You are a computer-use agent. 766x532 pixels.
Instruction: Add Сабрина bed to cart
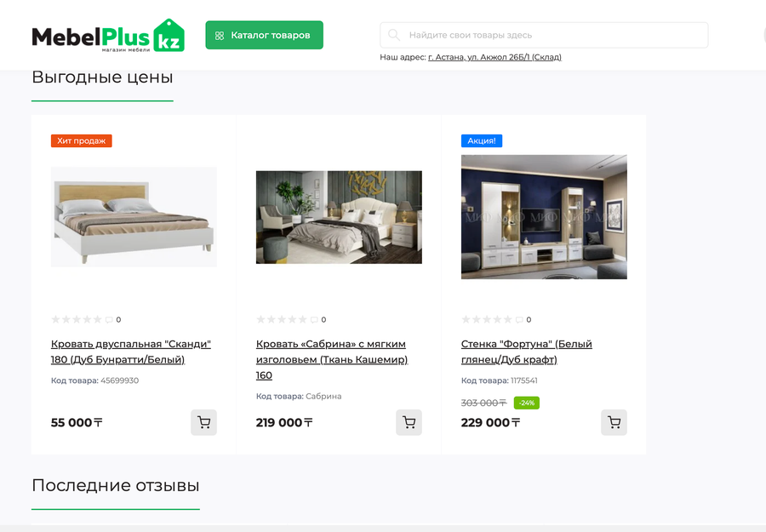pos(409,422)
